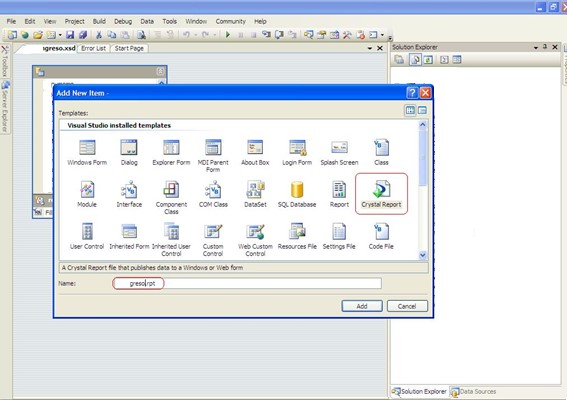Choose the Dialog template icon

pos(129,152)
